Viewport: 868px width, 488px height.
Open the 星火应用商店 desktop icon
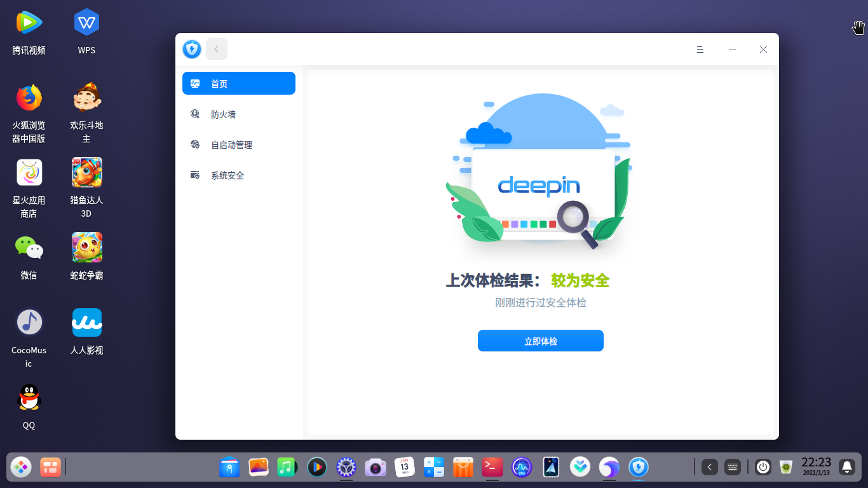(29, 188)
